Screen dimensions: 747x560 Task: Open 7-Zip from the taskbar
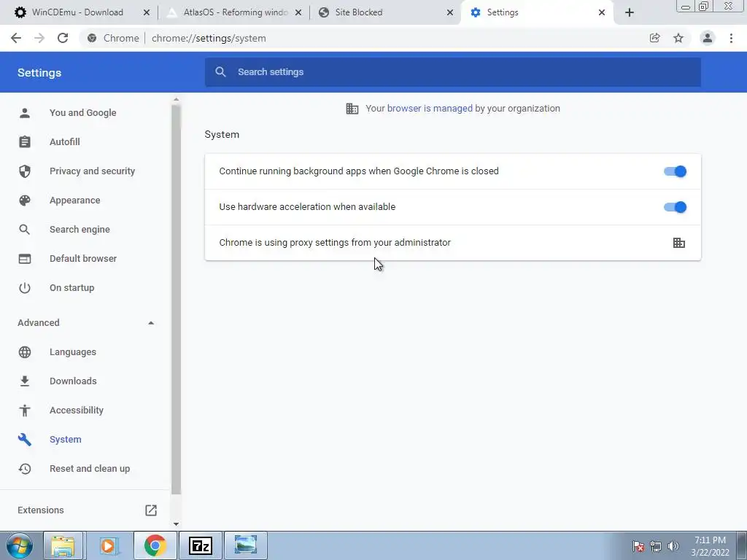click(x=200, y=545)
